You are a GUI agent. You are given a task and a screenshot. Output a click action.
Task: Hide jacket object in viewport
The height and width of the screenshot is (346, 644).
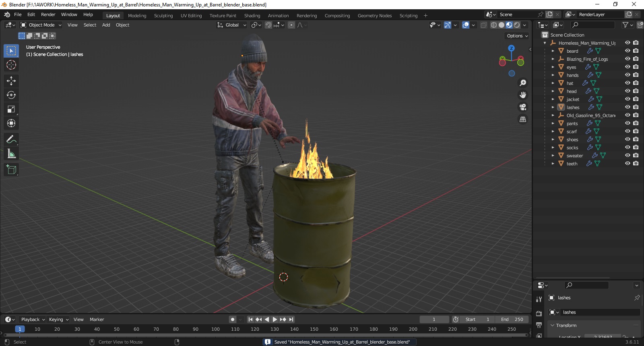coord(627,99)
